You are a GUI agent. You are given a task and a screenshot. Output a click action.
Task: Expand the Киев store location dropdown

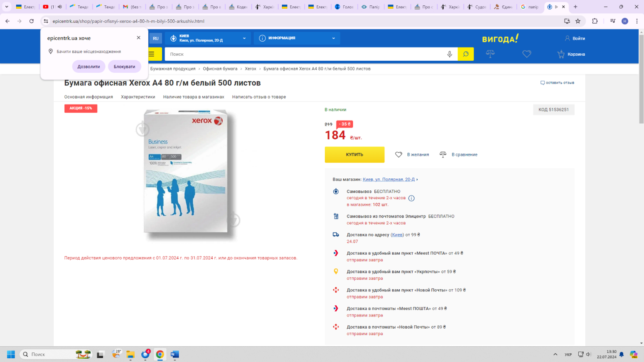[x=208, y=38]
